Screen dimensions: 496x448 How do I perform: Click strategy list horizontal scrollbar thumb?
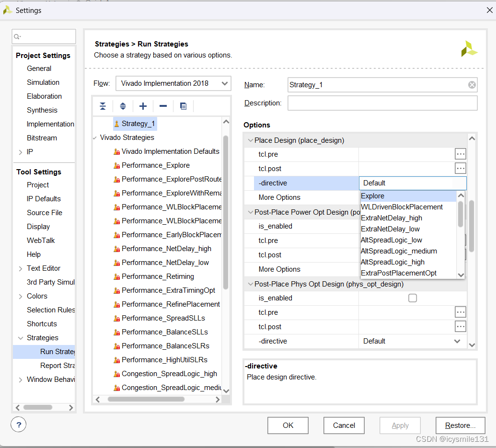[146, 399]
